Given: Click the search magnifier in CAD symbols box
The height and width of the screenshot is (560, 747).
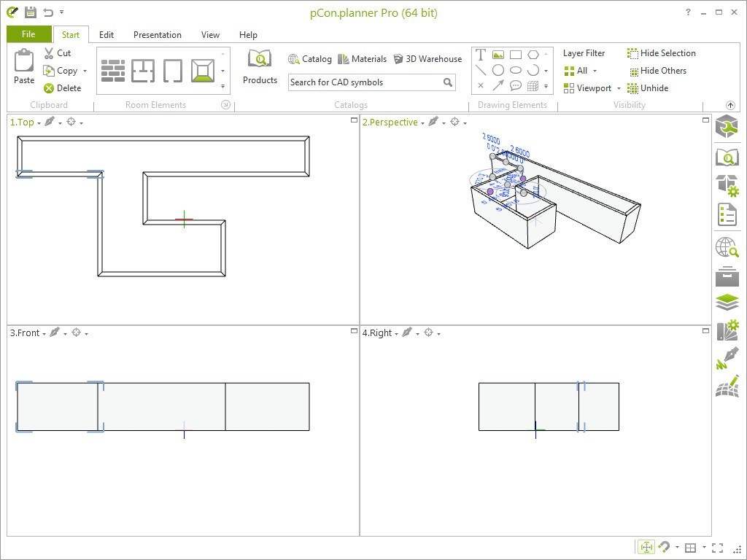Looking at the screenshot, I should [x=448, y=82].
